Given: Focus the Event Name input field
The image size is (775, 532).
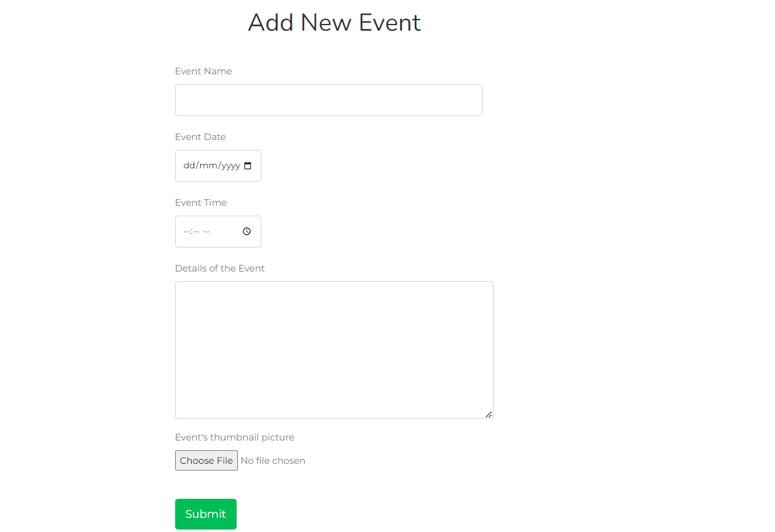Looking at the screenshot, I should coord(328,100).
